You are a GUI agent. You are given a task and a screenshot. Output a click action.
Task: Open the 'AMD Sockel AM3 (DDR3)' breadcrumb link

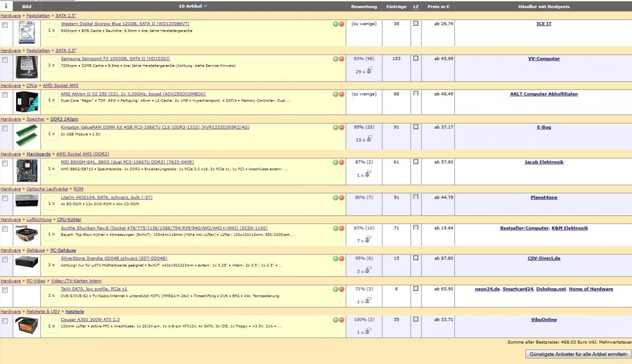pyautogui.click(x=83, y=154)
